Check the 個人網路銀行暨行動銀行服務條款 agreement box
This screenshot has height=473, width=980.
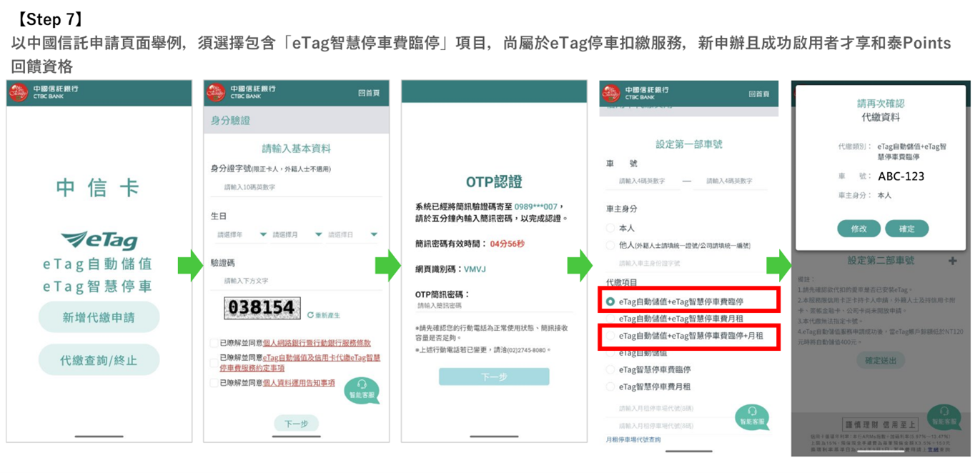coord(214,343)
